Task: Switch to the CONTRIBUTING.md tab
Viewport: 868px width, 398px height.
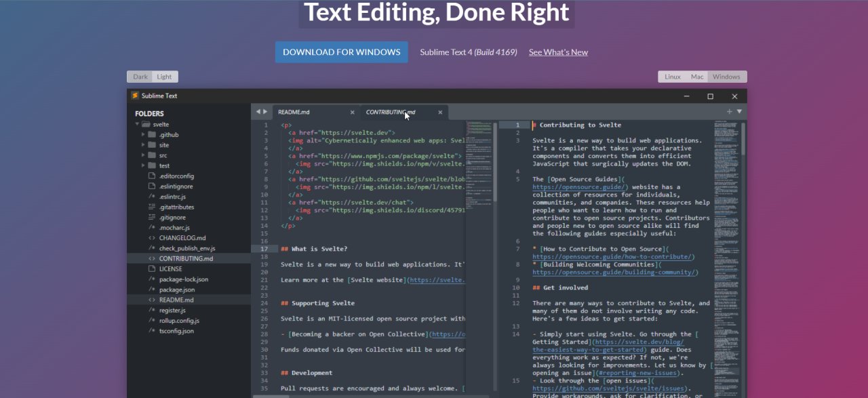Action: pyautogui.click(x=403, y=112)
